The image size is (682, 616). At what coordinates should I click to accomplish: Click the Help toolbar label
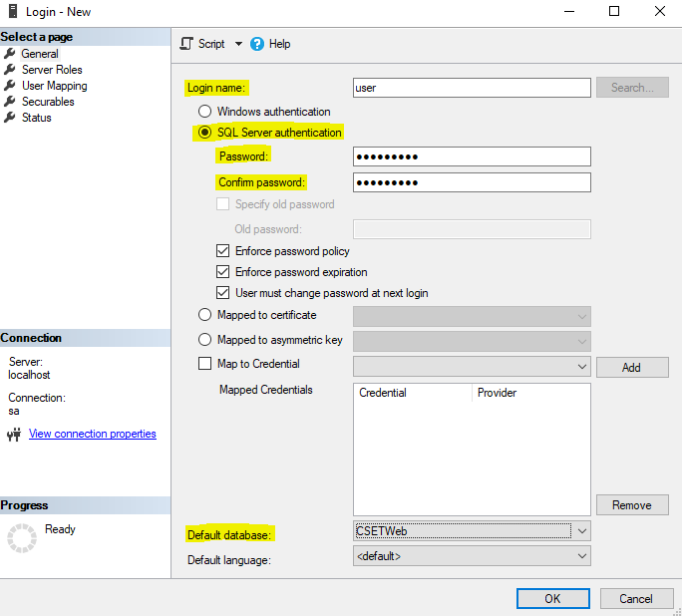pyautogui.click(x=279, y=44)
